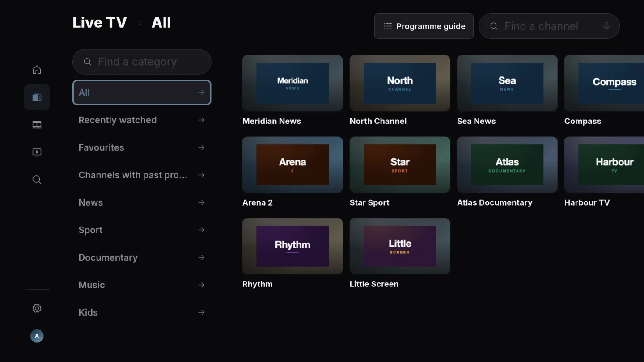Open the profile avatar labeled A

point(37,336)
